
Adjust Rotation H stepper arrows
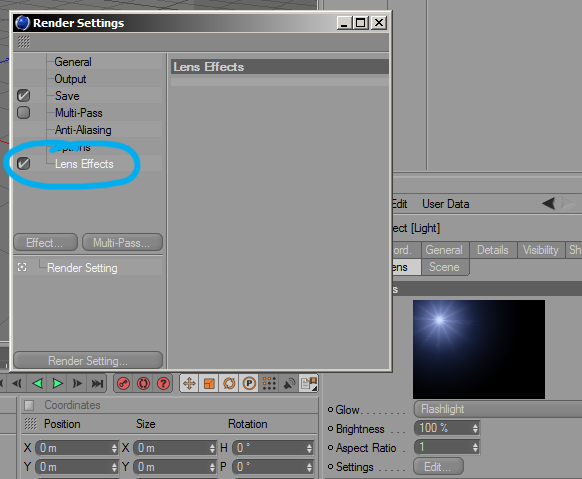310,448
